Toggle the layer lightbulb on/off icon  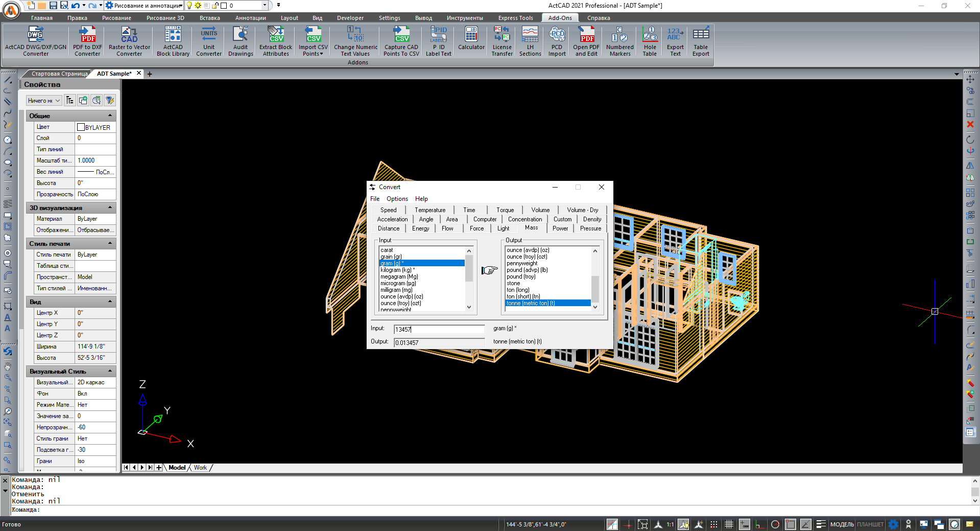(189, 6)
